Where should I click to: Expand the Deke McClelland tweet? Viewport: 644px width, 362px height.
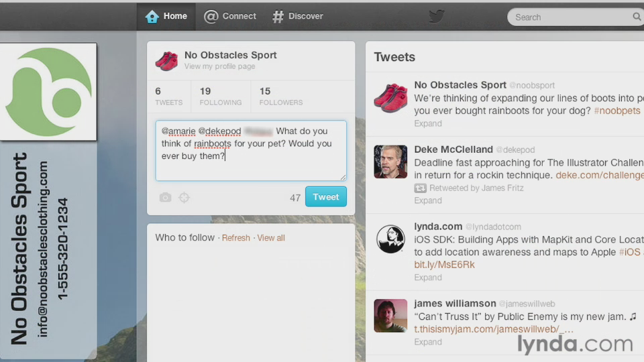point(427,200)
